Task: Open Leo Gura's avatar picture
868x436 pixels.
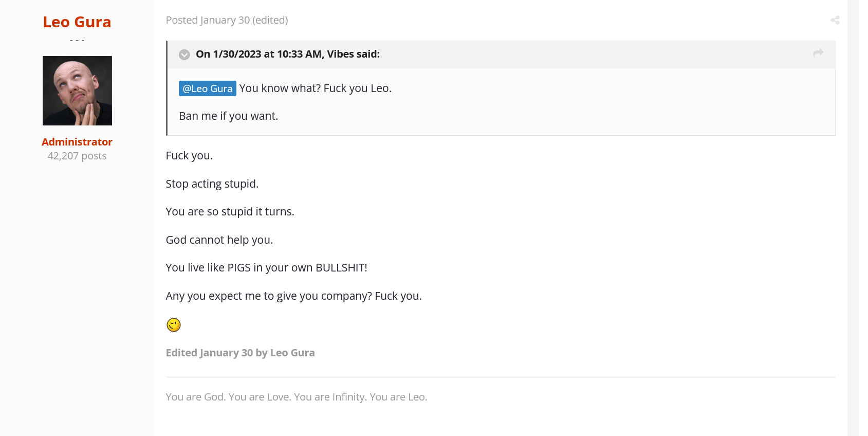Action: (77, 90)
